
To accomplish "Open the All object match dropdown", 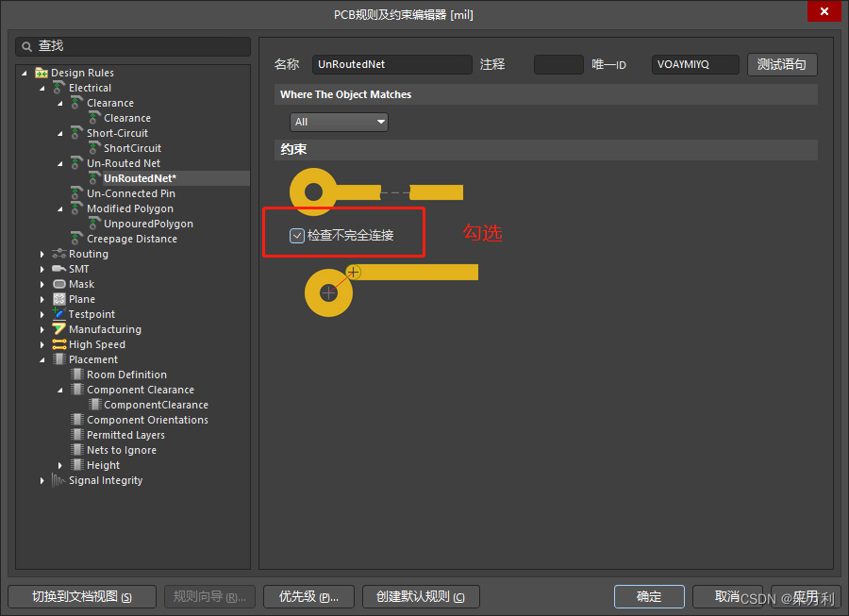I will (340, 122).
